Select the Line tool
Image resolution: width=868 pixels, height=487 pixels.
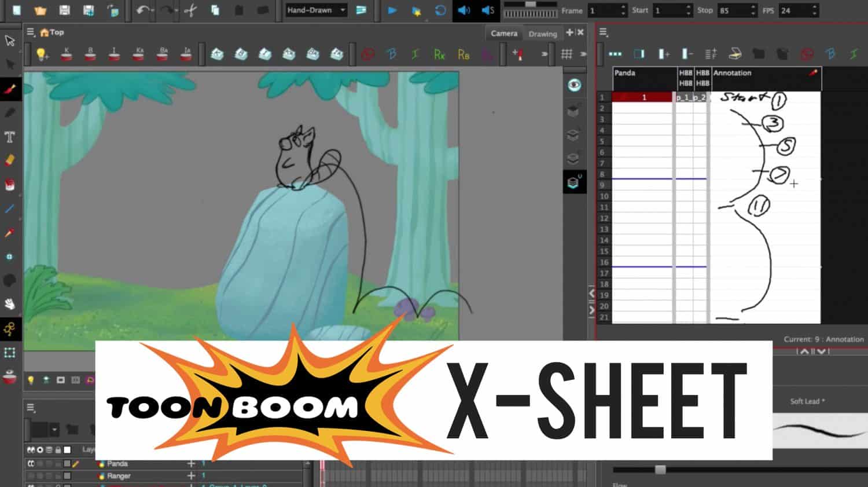[10, 209]
